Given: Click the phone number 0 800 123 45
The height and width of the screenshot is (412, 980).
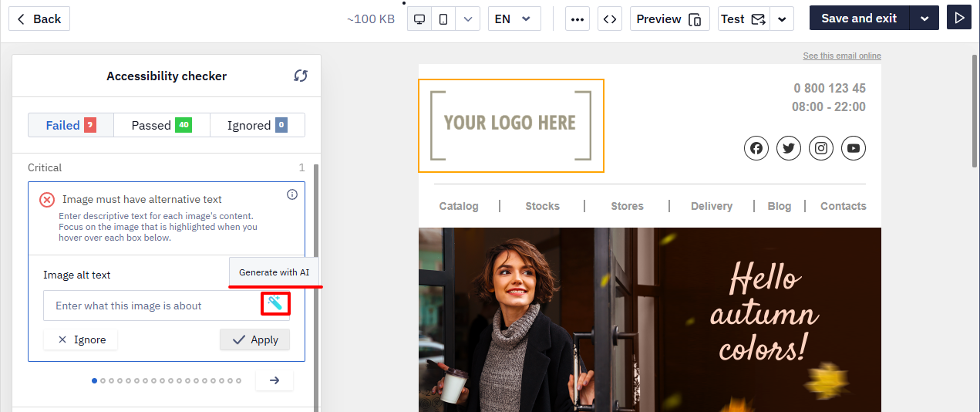Looking at the screenshot, I should 830,88.
